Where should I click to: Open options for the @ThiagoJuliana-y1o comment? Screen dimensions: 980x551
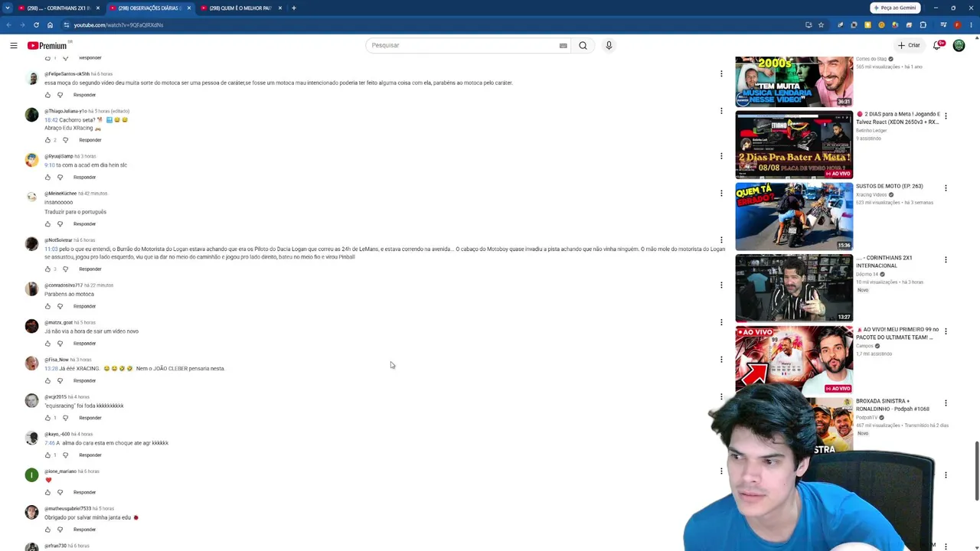[x=721, y=111]
